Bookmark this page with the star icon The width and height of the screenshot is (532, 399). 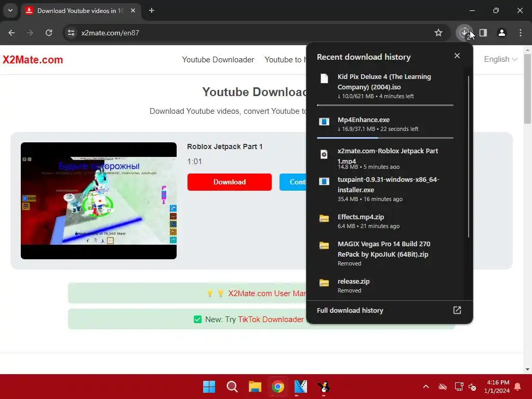(438, 33)
